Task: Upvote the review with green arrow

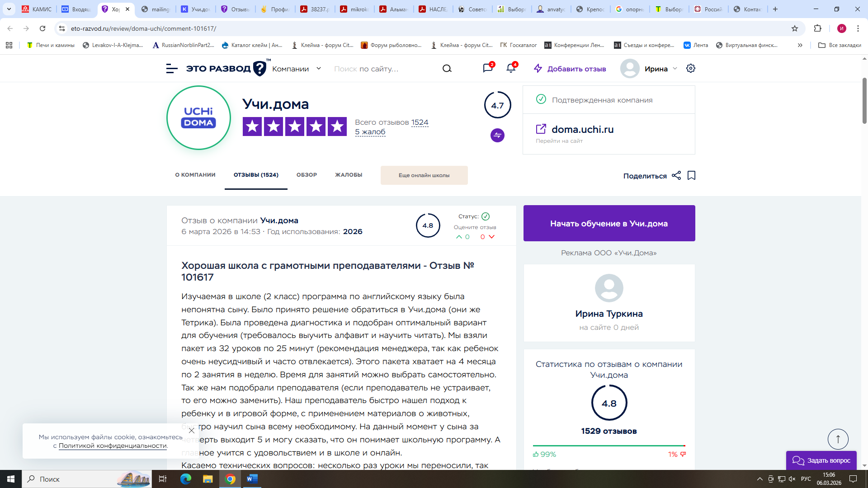Action: point(459,237)
